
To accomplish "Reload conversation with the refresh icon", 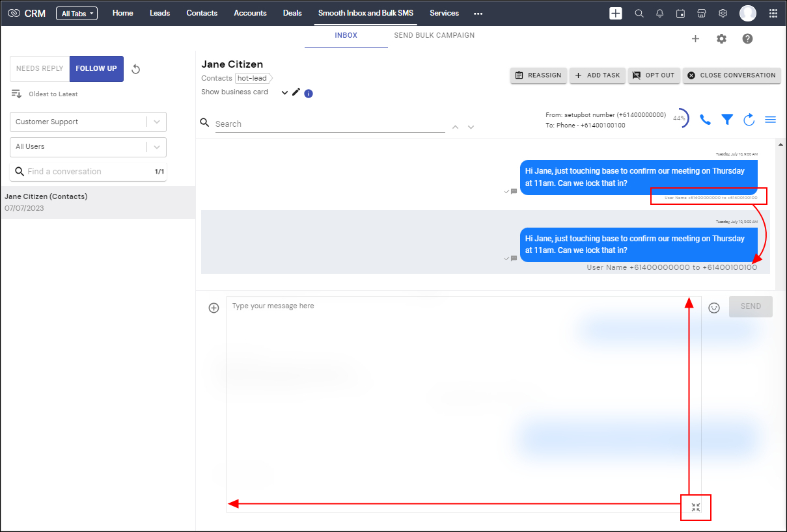I will click(x=749, y=119).
